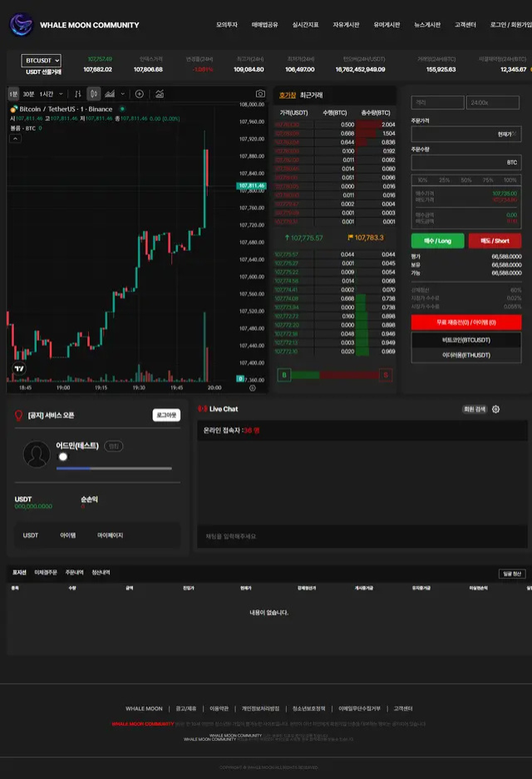Image resolution: width=532 pixels, height=779 pixels.
Task: Expand the chart style chevron
Action: (123, 94)
